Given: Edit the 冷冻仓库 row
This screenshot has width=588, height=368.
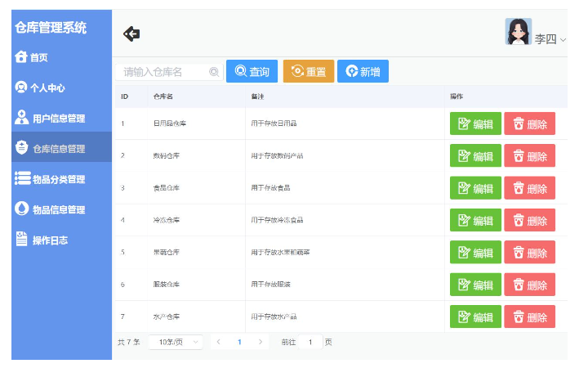Looking at the screenshot, I should coord(475,220).
